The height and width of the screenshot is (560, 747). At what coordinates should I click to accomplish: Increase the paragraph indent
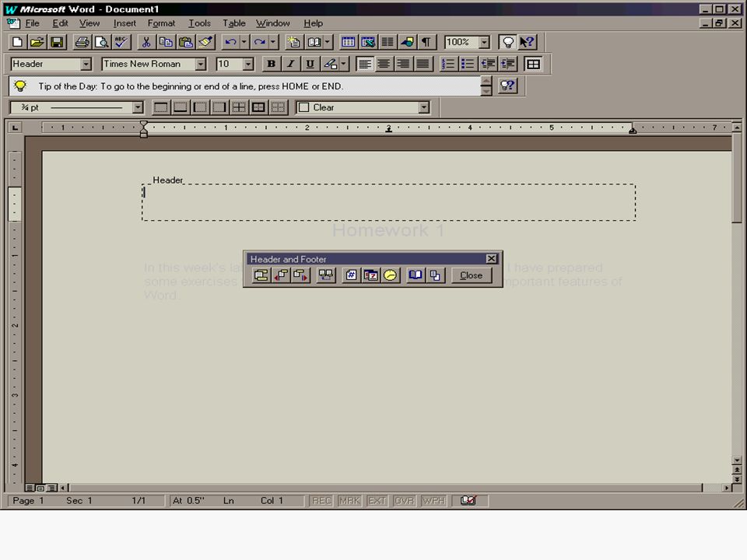pos(508,64)
